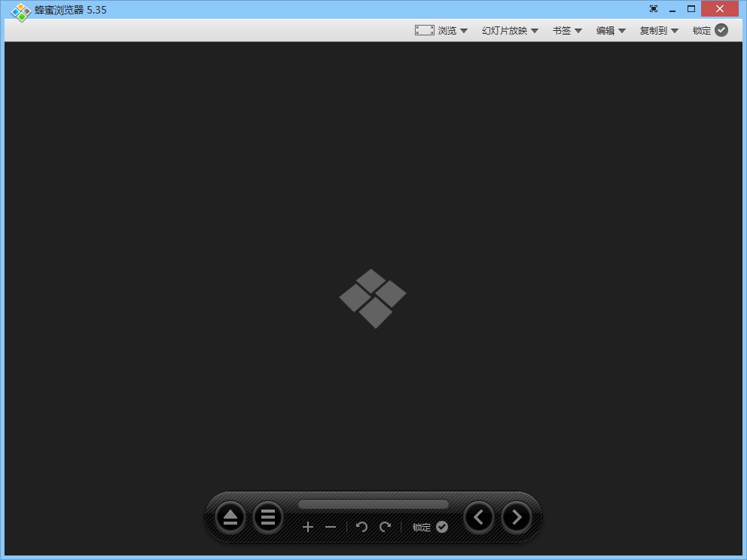The image size is (747, 560).
Task: Click the fullscreen icon in the title bar
Action: point(653,8)
